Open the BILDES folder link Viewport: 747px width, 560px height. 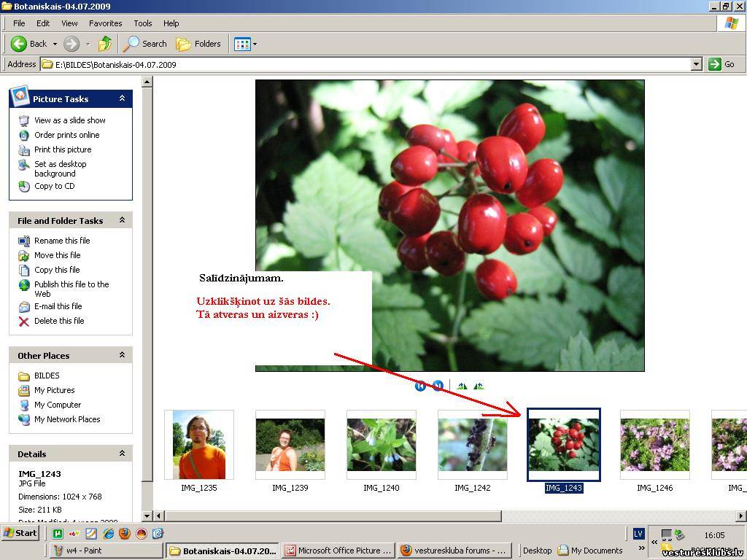point(47,376)
